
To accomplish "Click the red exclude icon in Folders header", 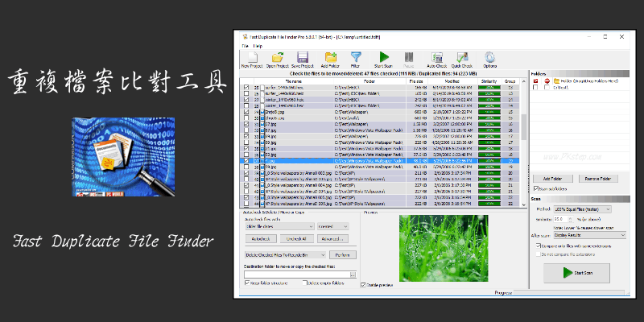I will 547,81.
